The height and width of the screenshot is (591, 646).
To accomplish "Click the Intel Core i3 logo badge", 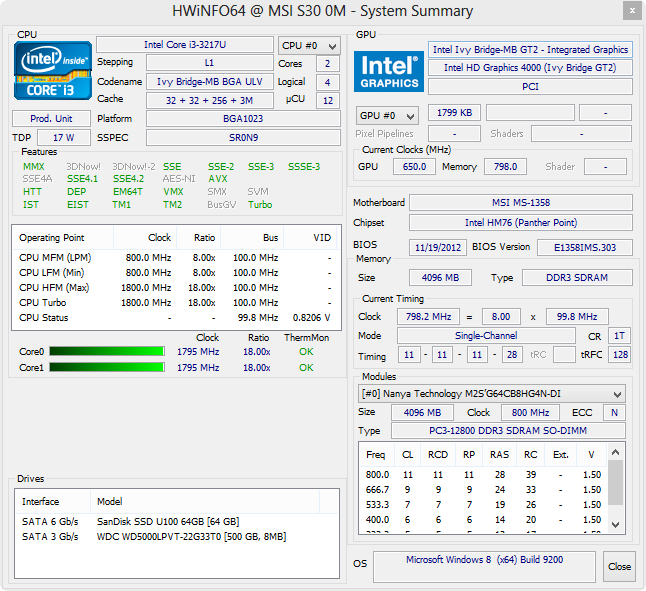I will (x=53, y=70).
